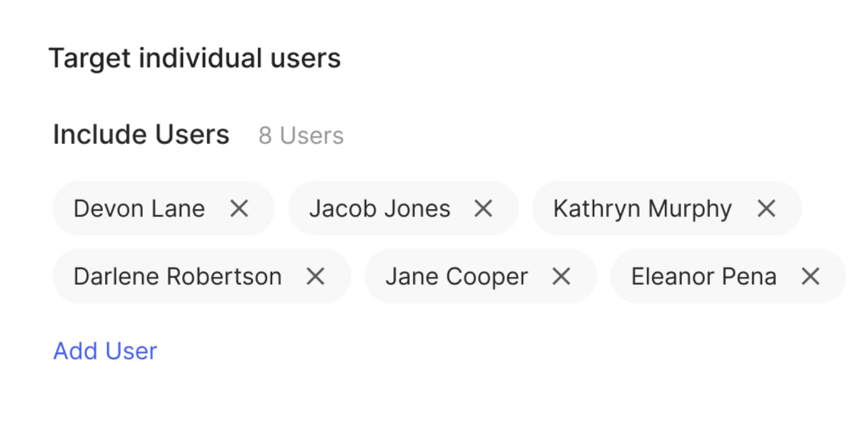Remove Jacob Jones using the X icon

pos(483,209)
